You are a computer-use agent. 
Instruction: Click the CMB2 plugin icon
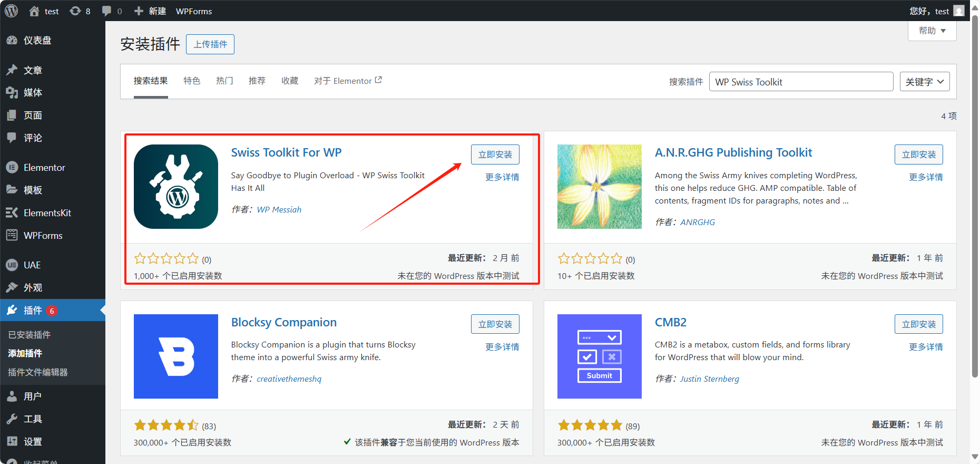(599, 356)
